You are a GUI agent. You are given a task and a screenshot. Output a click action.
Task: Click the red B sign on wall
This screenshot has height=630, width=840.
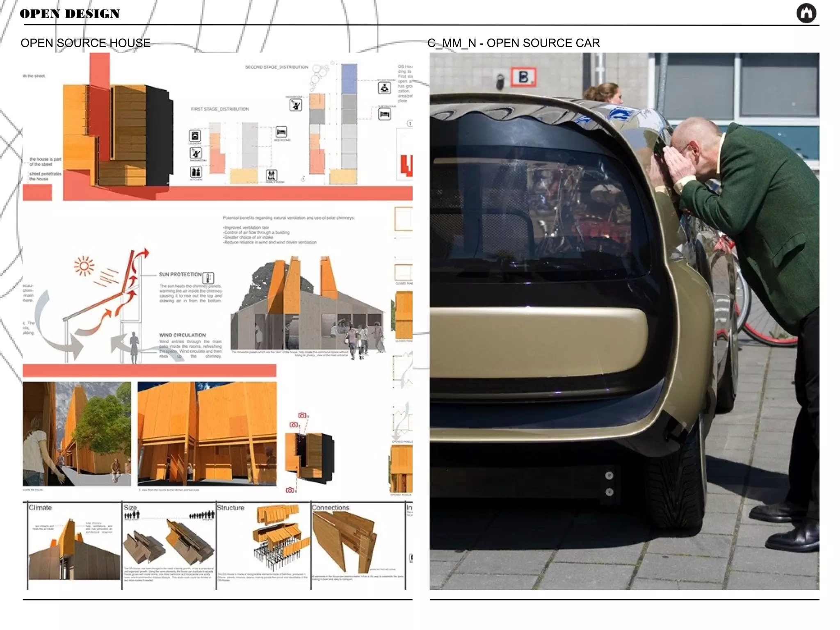[x=523, y=77]
